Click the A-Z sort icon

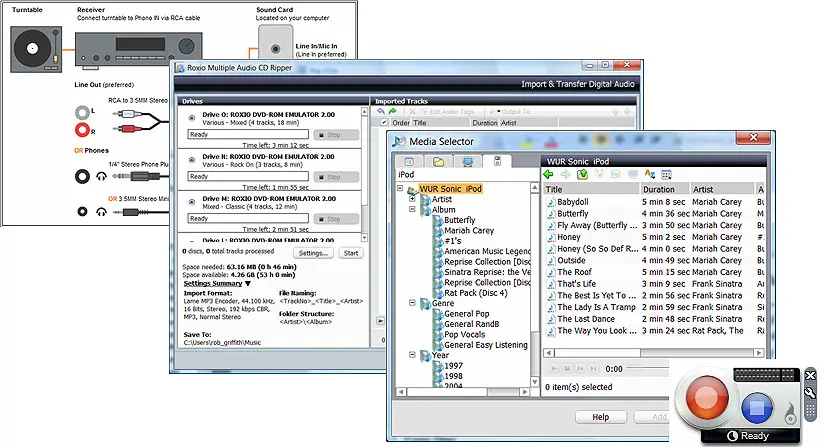649,175
